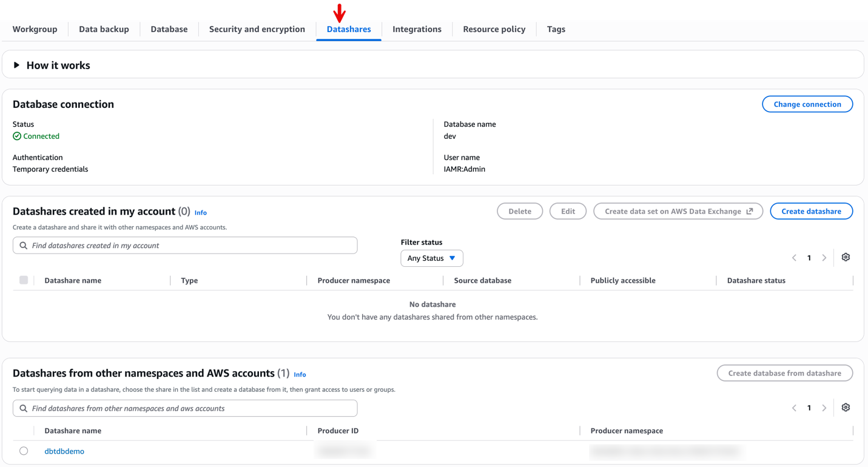Screen dimensions: 868x467
Task: Open the Tags tab
Action: point(556,29)
